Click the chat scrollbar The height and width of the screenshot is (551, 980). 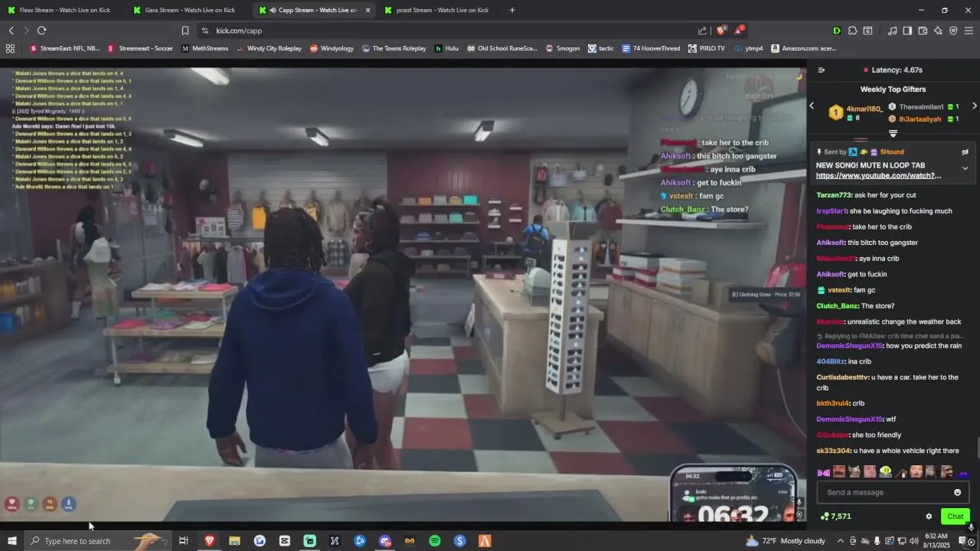pyautogui.click(x=978, y=446)
